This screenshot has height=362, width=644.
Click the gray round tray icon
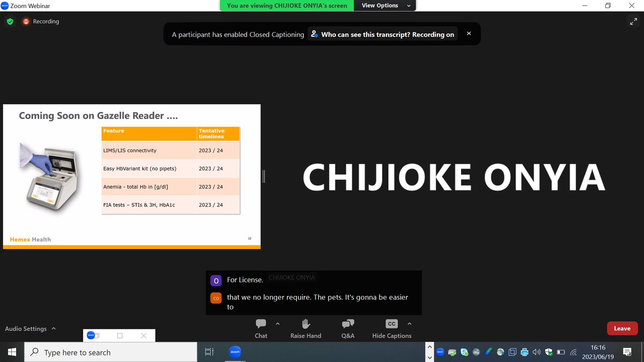pyautogui.click(x=476, y=352)
